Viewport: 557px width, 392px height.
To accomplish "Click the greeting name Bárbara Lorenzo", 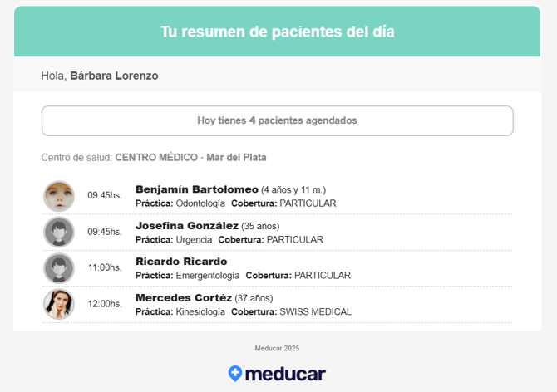I will (114, 76).
